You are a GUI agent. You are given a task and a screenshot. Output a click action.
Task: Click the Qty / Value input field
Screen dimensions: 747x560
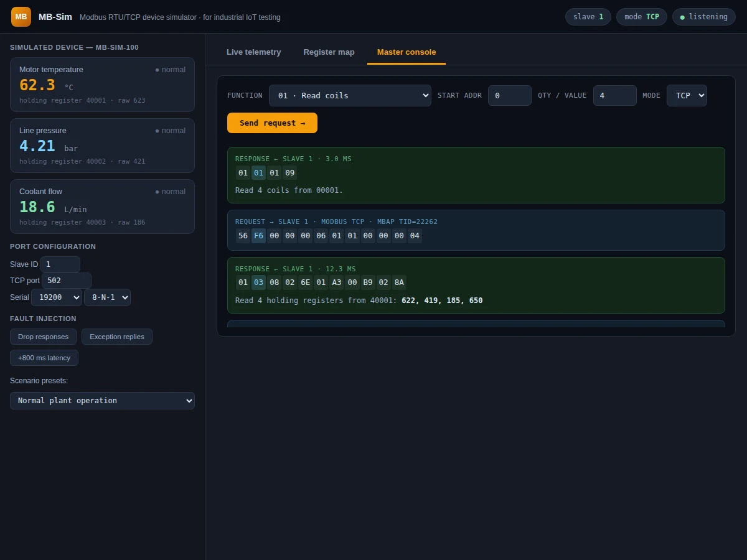[615, 96]
